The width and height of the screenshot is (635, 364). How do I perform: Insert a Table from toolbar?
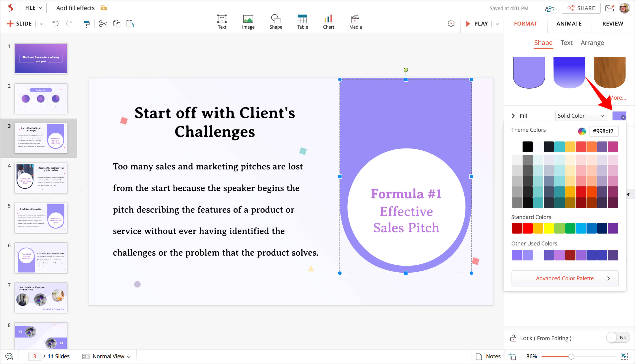click(x=302, y=22)
